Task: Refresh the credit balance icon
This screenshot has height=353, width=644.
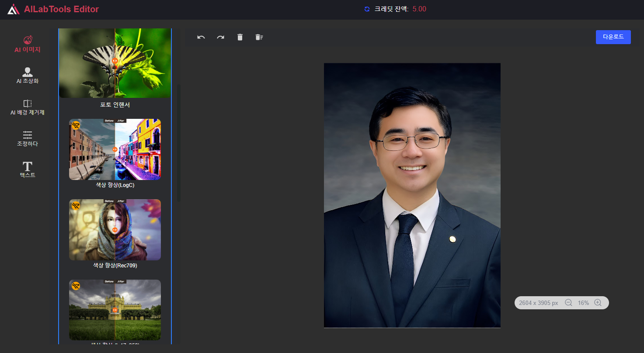Action: pyautogui.click(x=367, y=9)
